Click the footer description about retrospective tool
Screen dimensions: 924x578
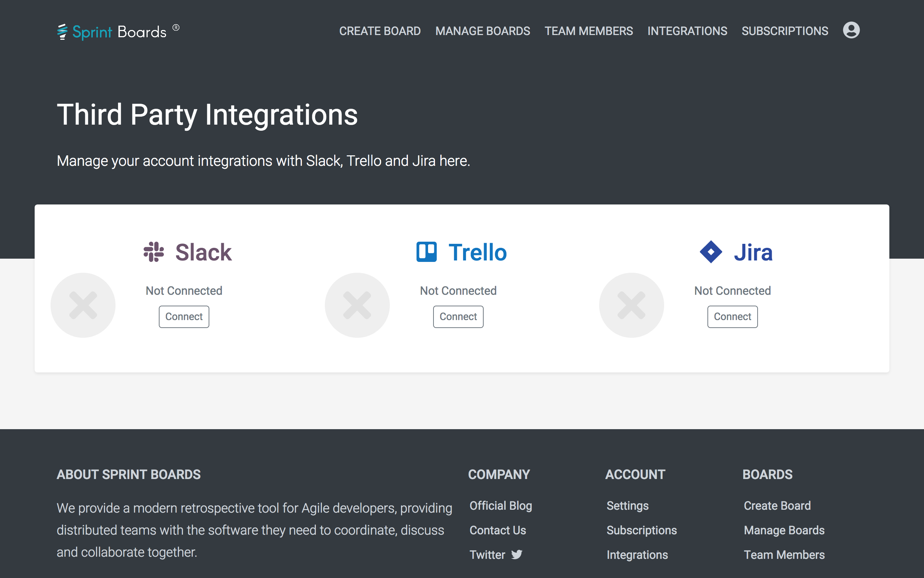pyautogui.click(x=254, y=530)
